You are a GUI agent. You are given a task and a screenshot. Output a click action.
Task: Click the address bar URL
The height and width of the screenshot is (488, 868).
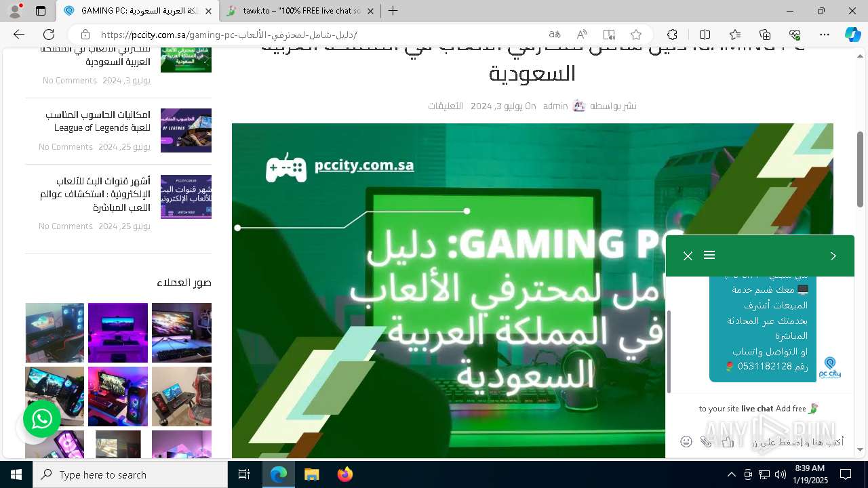[x=229, y=35]
